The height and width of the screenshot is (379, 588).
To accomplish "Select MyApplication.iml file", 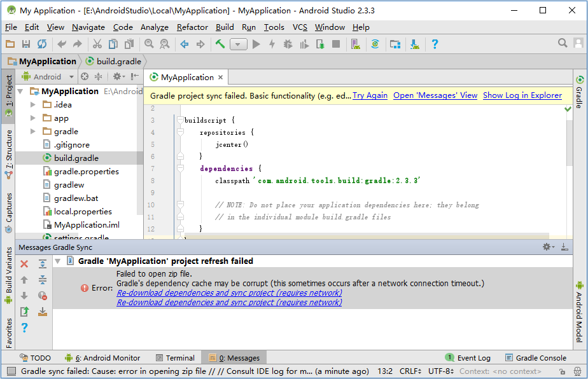I will (87, 225).
